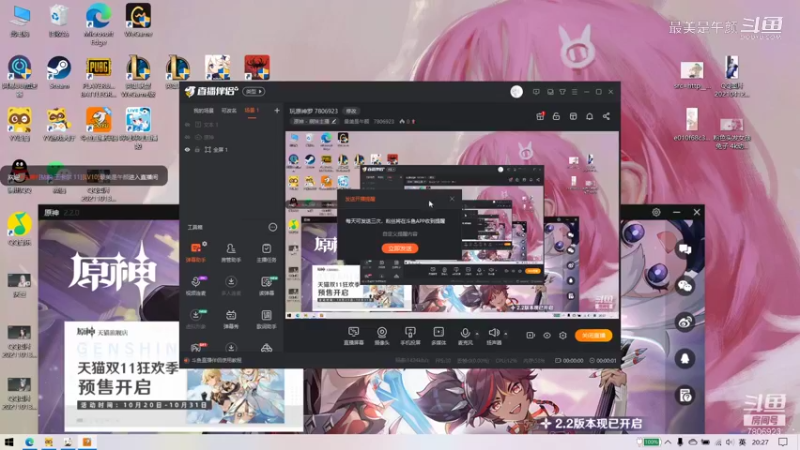Click the record video icon beside preview eye

pos(531,335)
